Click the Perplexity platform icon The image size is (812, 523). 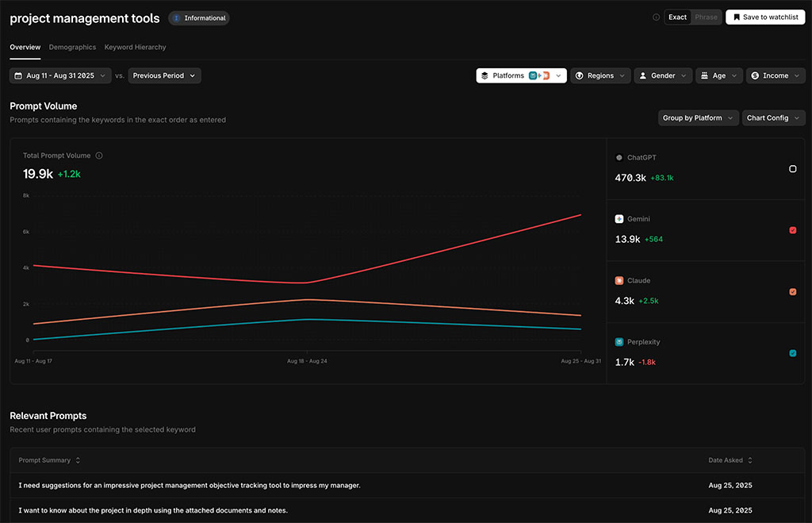tap(618, 341)
